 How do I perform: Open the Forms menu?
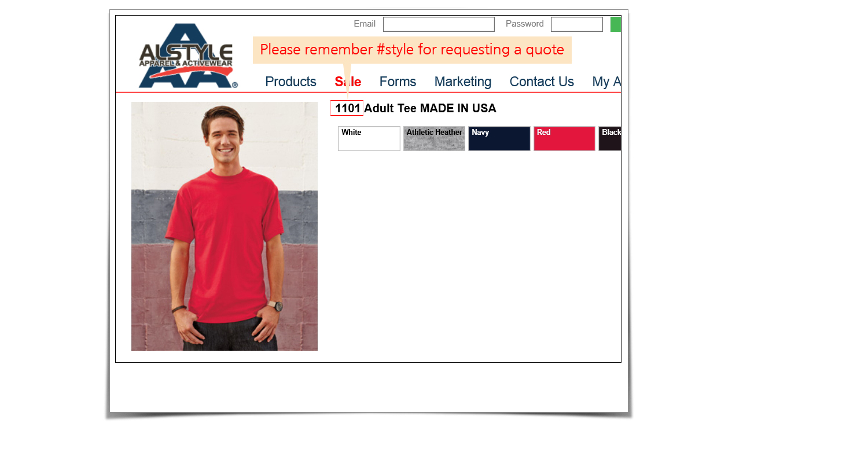tap(398, 82)
